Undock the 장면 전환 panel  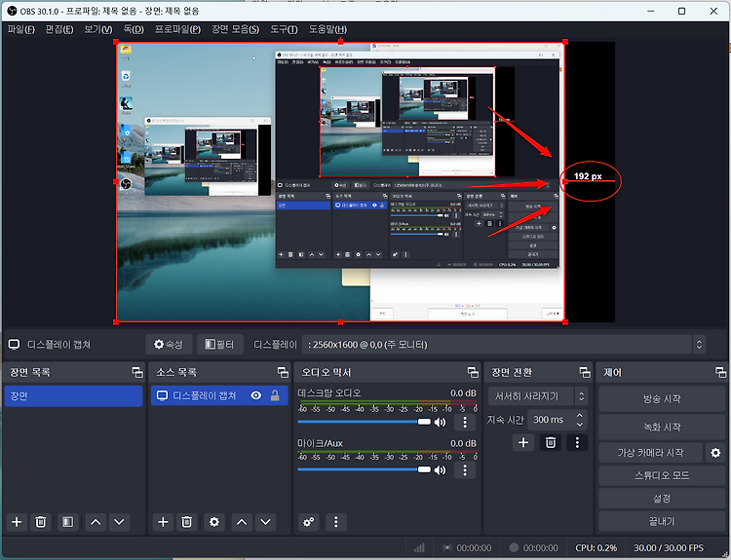tap(585, 372)
